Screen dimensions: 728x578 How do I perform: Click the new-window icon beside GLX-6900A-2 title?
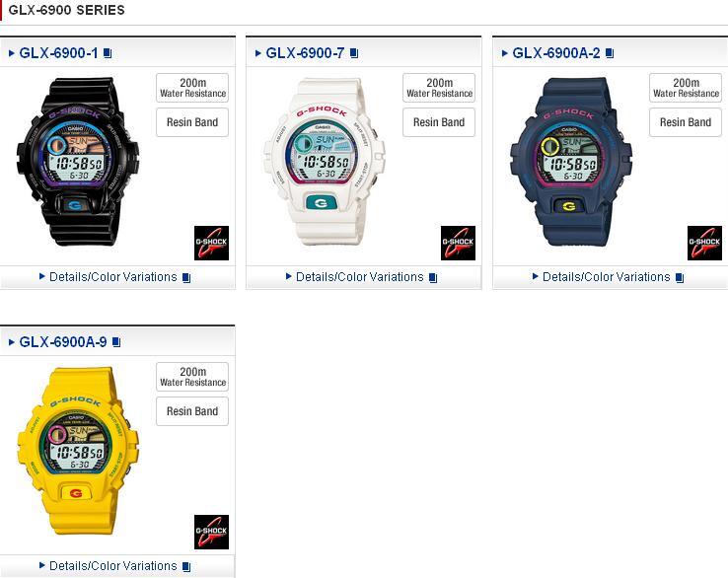[610, 53]
